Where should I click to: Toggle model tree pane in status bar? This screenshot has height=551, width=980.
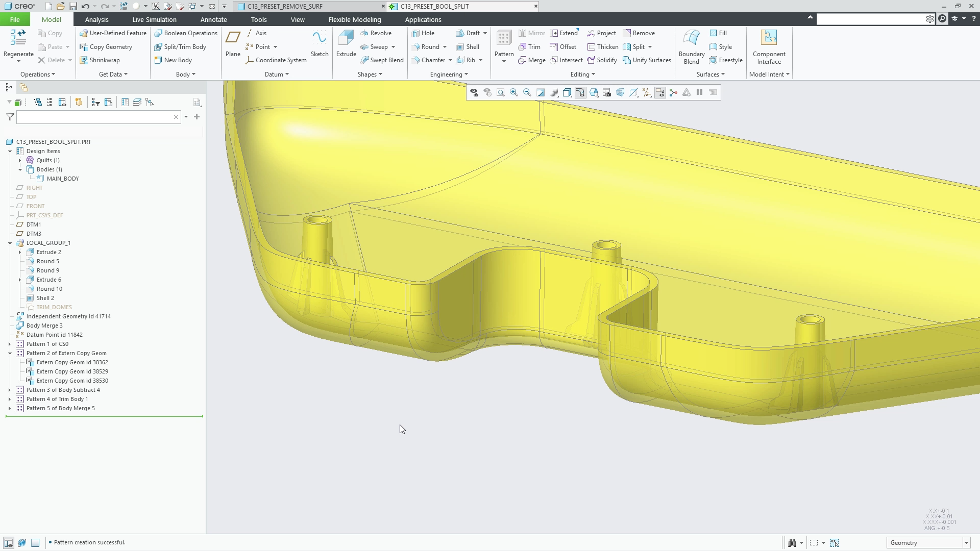point(9,543)
